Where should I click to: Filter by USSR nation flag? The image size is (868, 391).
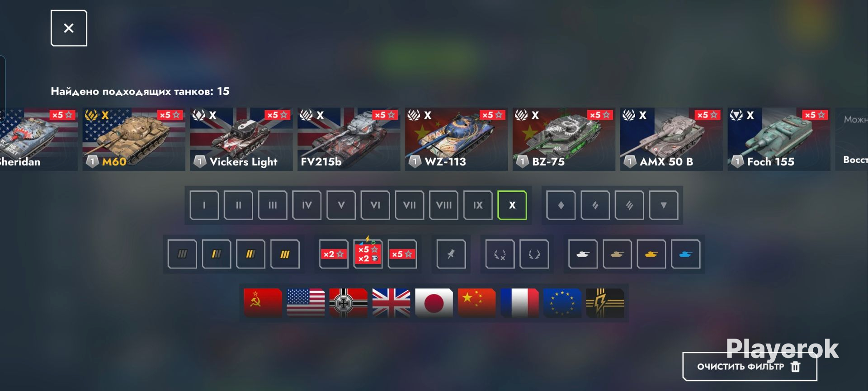(263, 303)
